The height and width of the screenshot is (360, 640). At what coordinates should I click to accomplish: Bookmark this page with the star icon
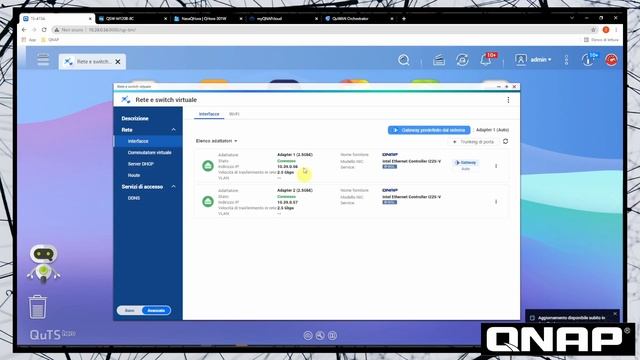[593, 30]
